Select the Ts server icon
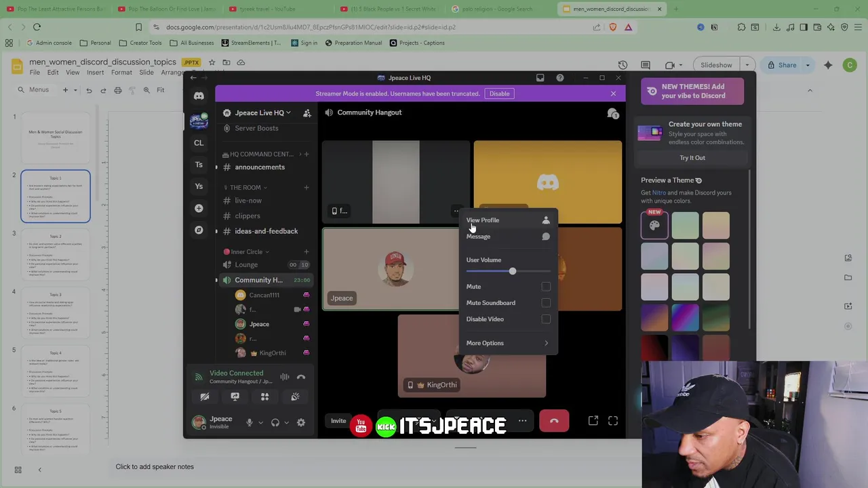This screenshot has width=868, height=488. (199, 165)
